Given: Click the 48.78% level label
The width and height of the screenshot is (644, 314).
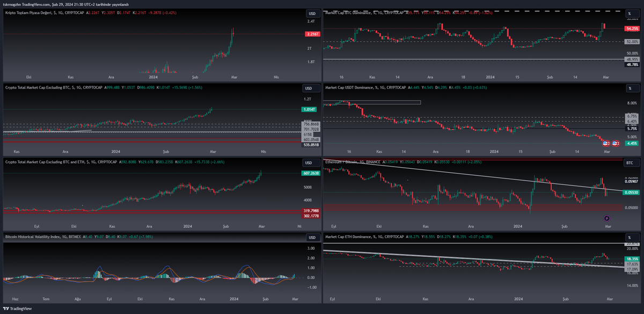Looking at the screenshot, I should tap(632, 64).
